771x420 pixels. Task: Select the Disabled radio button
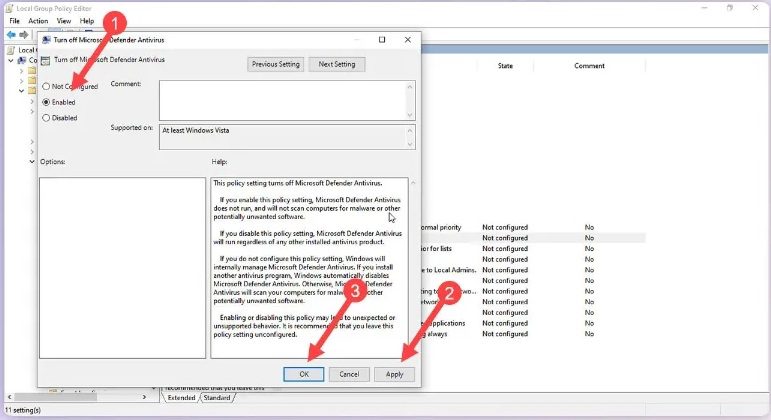point(46,118)
